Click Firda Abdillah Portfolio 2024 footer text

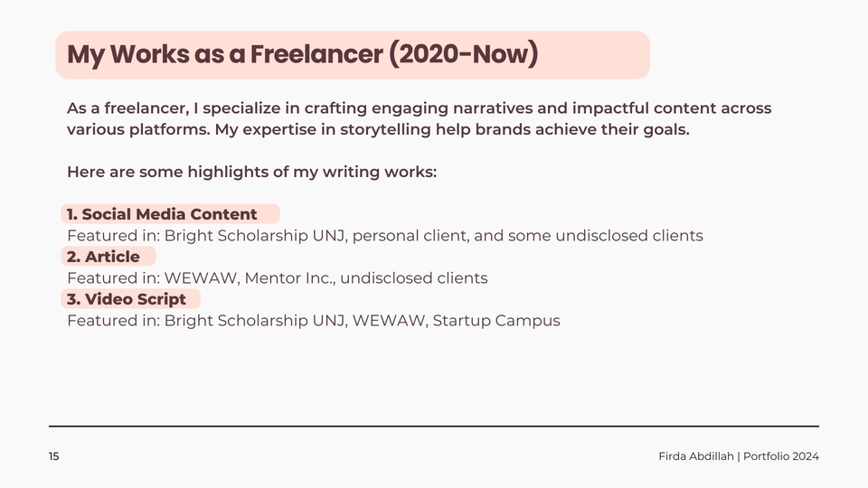coord(739,456)
